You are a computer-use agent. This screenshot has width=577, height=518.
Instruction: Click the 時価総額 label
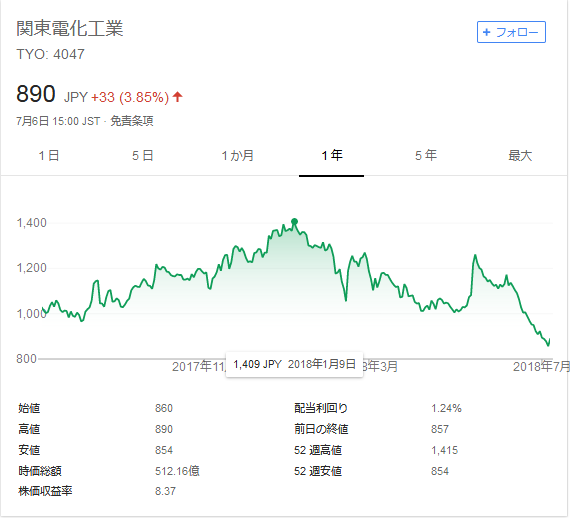[40, 471]
